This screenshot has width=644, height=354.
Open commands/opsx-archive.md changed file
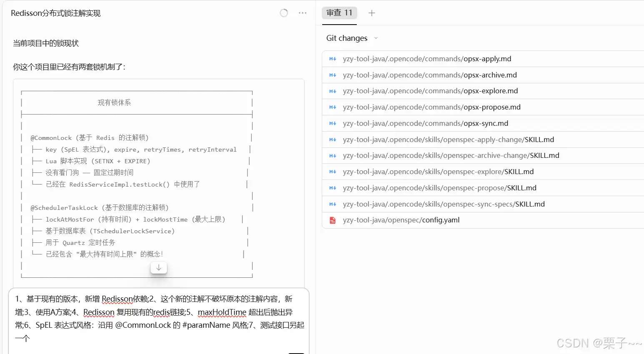coord(483,75)
